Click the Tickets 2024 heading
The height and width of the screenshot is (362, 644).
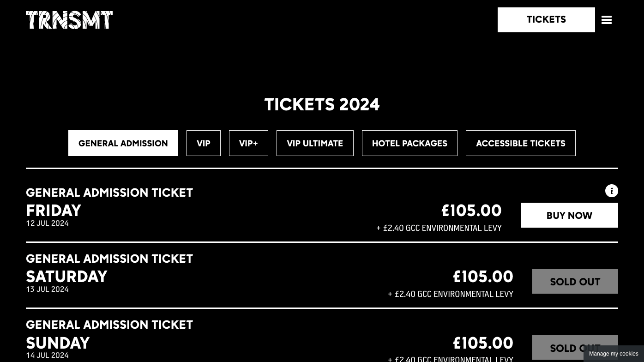(x=322, y=105)
